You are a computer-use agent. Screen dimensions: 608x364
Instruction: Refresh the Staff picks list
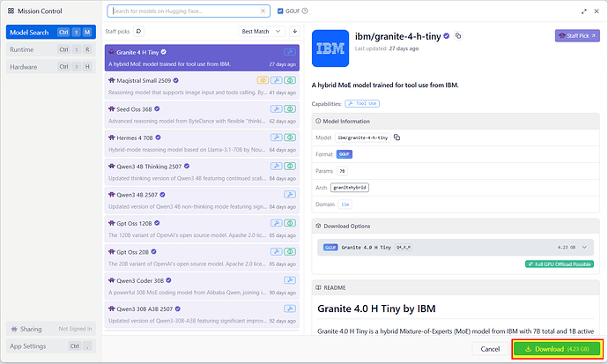[x=138, y=31]
